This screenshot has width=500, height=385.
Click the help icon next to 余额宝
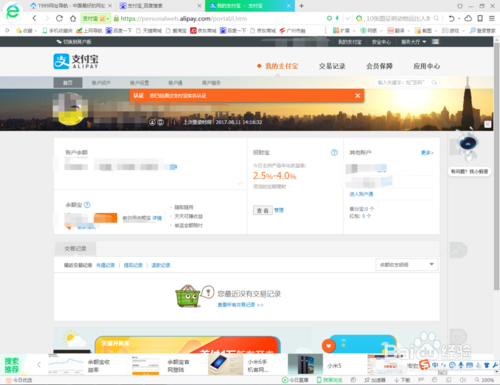click(x=87, y=205)
